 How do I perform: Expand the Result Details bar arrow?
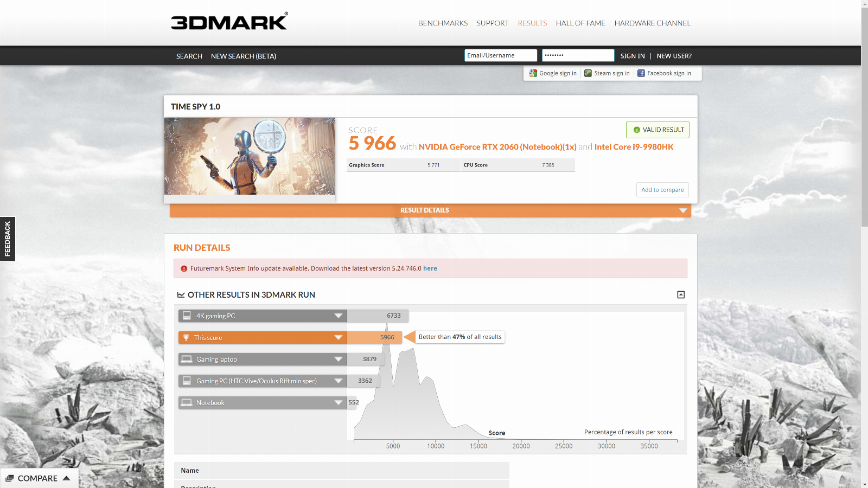(x=683, y=210)
